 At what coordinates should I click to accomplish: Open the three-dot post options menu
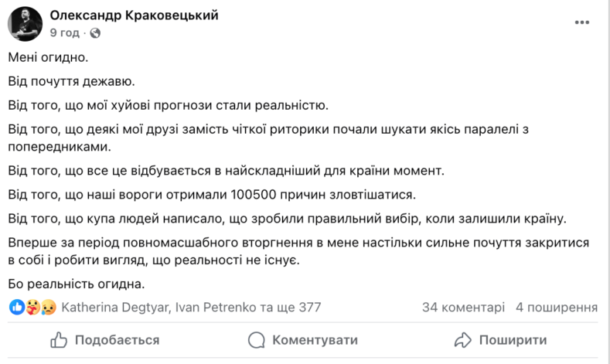pos(582,22)
